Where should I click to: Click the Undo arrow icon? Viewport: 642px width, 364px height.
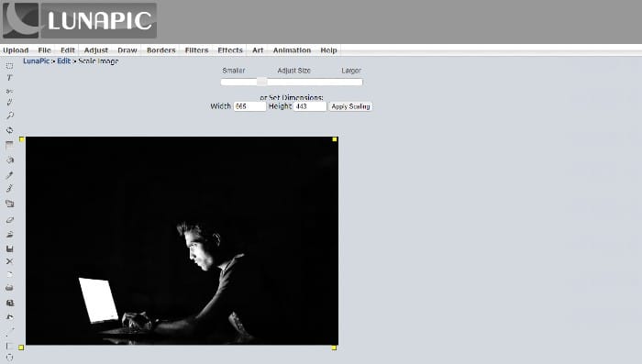click(x=9, y=317)
